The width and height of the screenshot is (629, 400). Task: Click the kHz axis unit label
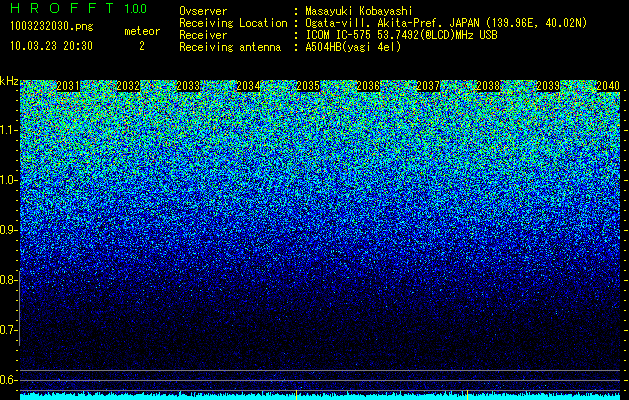[x=9, y=81]
